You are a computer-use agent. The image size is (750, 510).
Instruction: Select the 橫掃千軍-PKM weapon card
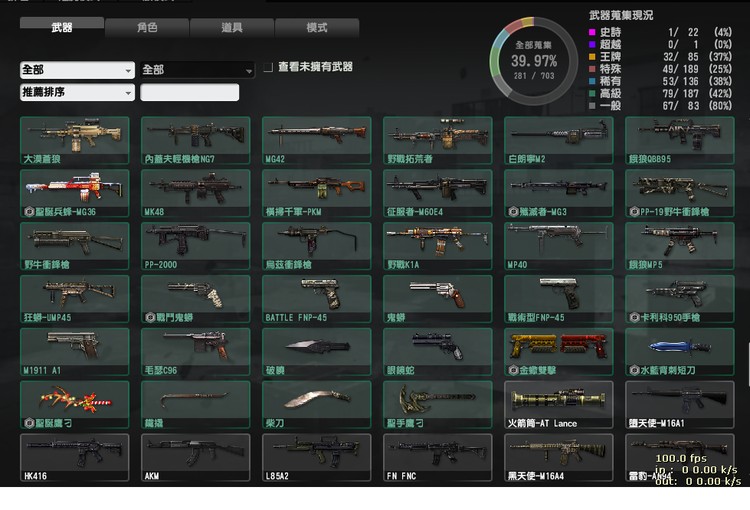pos(317,193)
